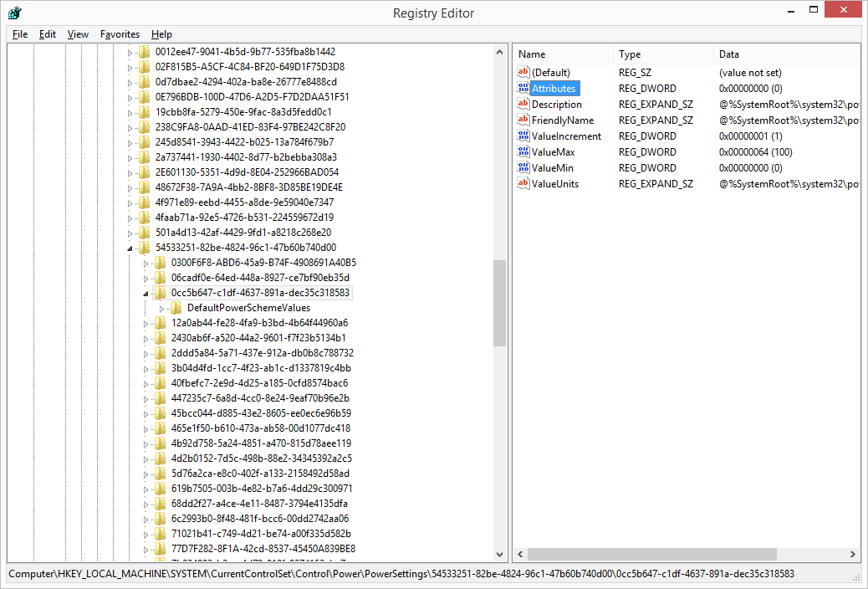868x589 pixels.
Task: Click the Registry Editor app icon in title bar
Action: pos(15,13)
